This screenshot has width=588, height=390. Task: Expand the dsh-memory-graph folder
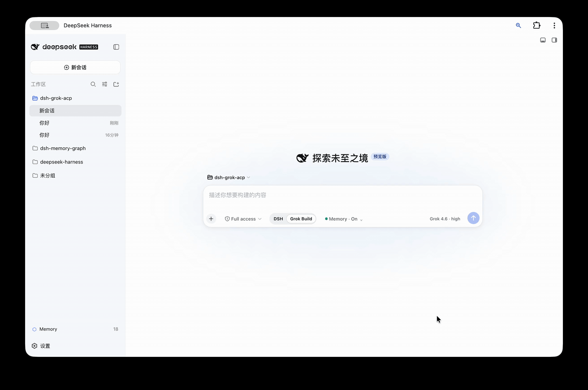click(x=75, y=148)
